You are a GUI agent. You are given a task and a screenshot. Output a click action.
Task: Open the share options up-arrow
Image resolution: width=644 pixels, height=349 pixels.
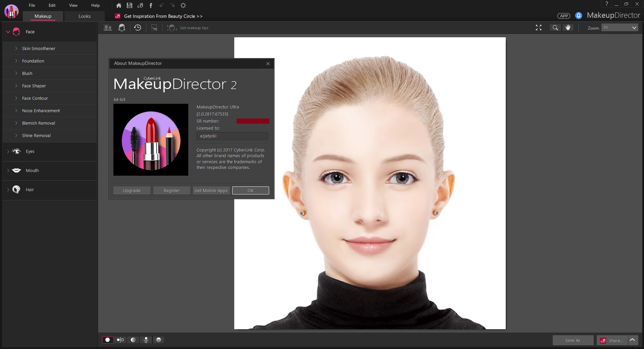(x=633, y=340)
